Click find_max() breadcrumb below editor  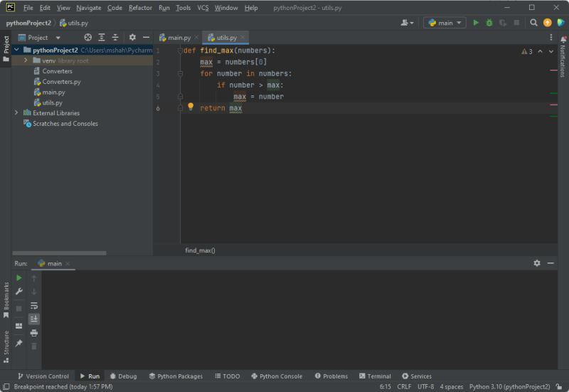pyautogui.click(x=201, y=250)
